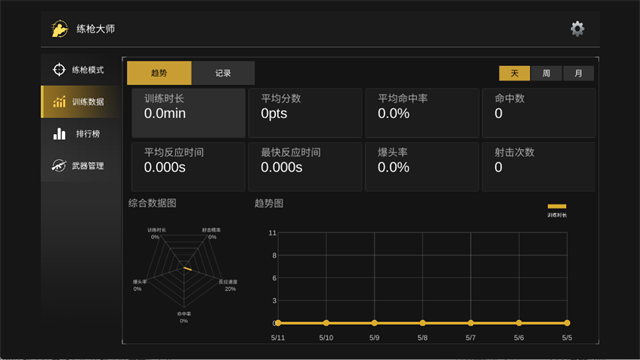Click the 5/6 data point on trend chart
The width and height of the screenshot is (640, 360).
519,323
